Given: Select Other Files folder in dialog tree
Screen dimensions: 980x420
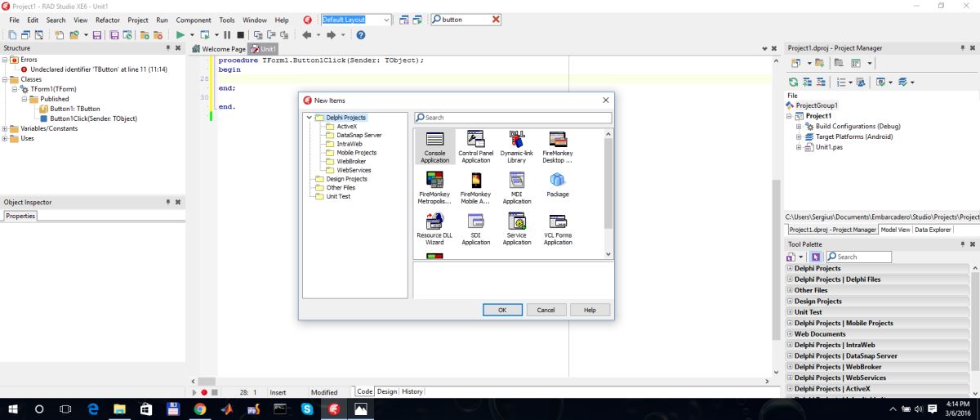Looking at the screenshot, I should [x=341, y=188].
